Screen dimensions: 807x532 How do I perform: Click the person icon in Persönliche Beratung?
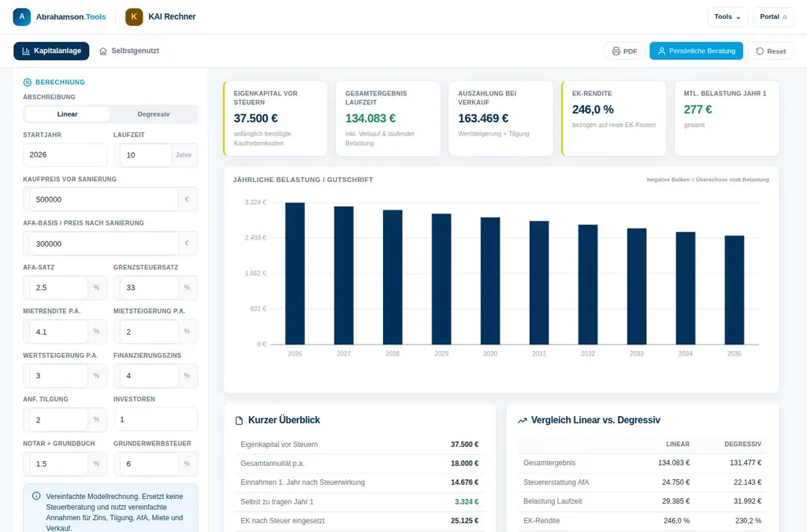(661, 51)
